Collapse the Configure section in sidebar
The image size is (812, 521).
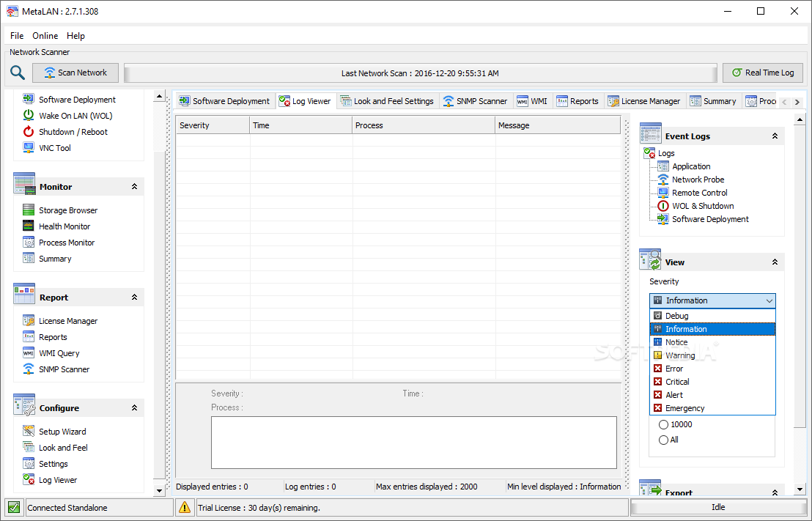point(134,408)
